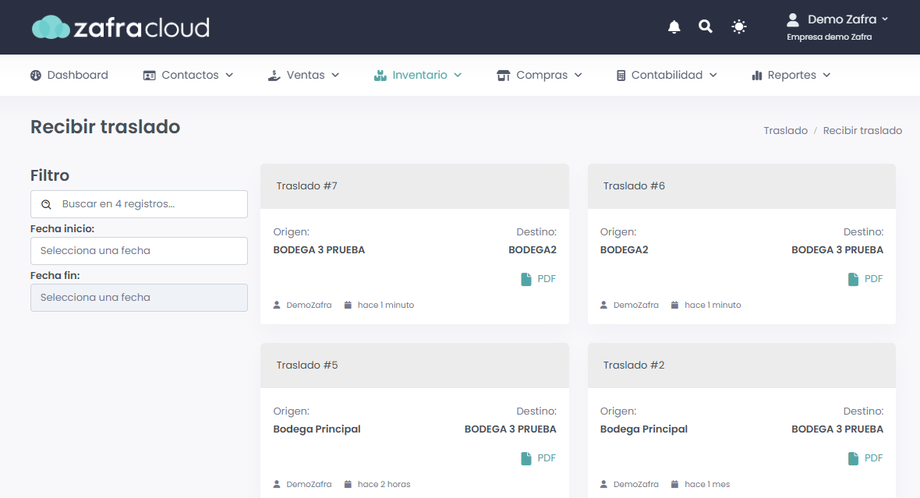
Task: Click the Recibir traslado breadcrumb
Action: click(x=862, y=130)
